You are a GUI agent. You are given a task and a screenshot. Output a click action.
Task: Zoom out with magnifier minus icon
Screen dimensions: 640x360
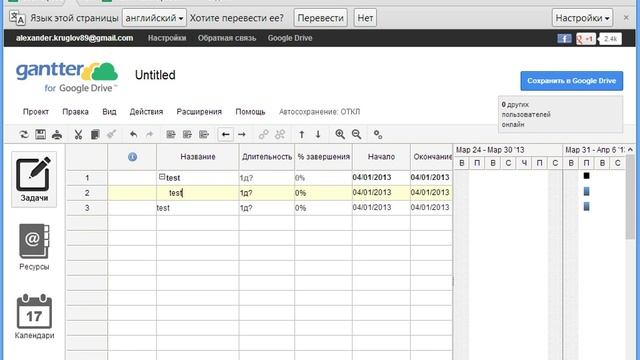pyautogui.click(x=356, y=134)
